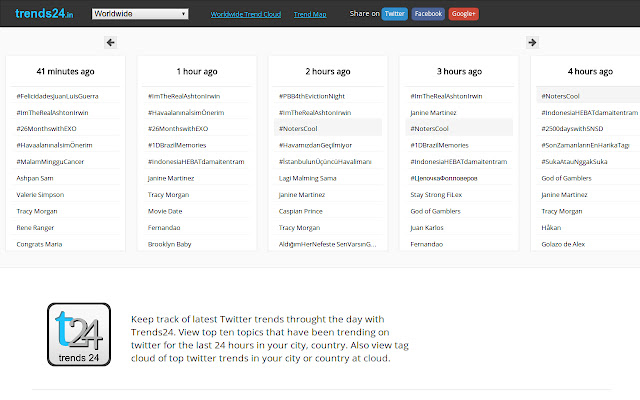
Task: Select #PBB4thEvictionNight trend link
Action: (x=315, y=96)
